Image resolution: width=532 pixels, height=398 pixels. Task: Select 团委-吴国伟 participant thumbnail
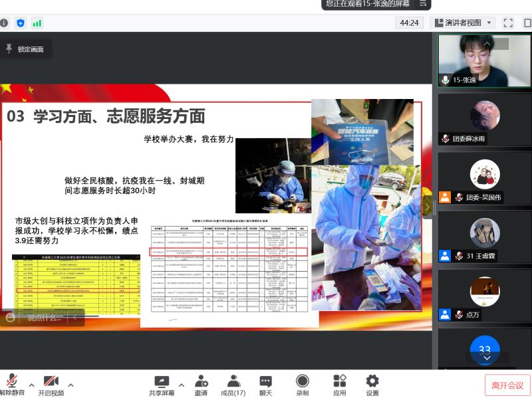click(484, 179)
